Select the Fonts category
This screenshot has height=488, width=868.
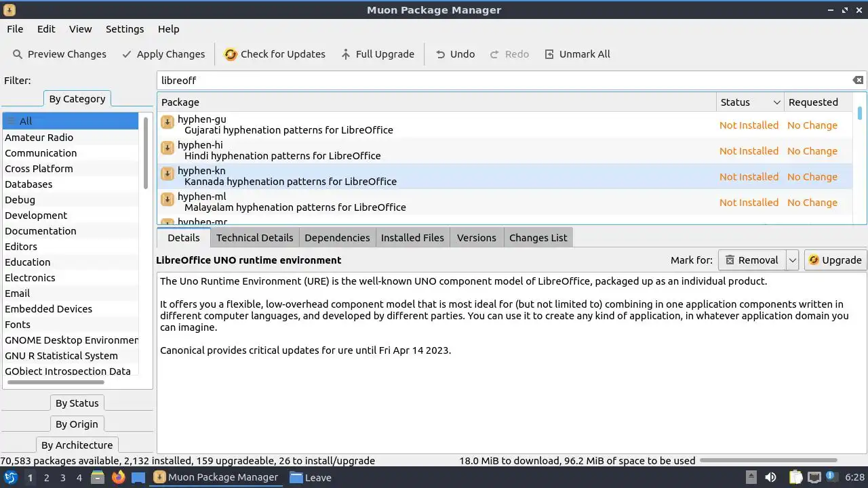71,325
